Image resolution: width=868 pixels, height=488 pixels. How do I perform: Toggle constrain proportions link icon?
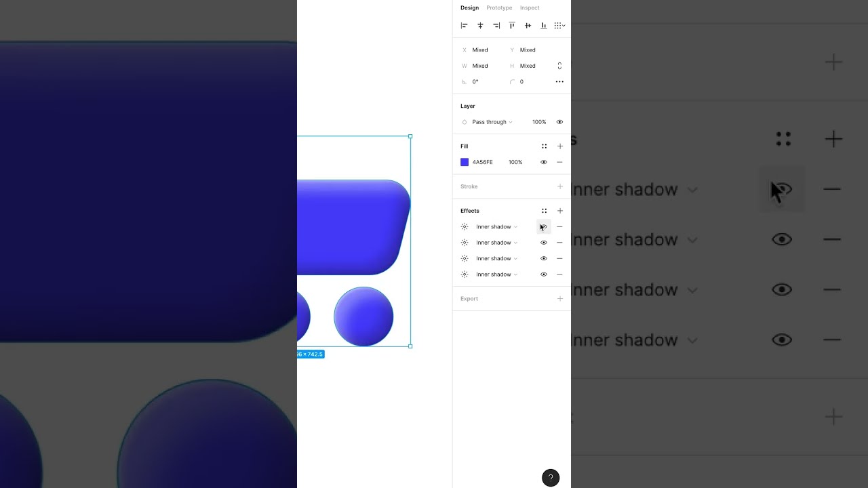click(559, 66)
